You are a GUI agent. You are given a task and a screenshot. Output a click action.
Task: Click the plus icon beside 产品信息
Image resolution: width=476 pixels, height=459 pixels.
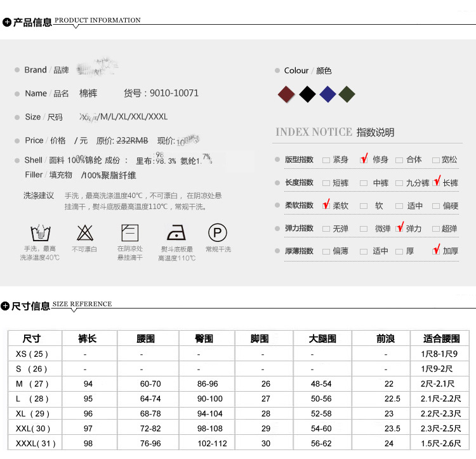click(x=7, y=22)
